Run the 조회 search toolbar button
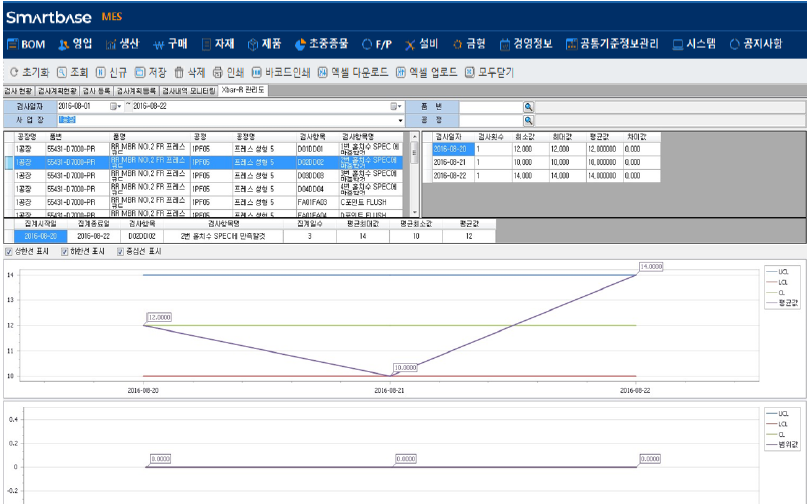This screenshot has width=807, height=504. click(73, 73)
